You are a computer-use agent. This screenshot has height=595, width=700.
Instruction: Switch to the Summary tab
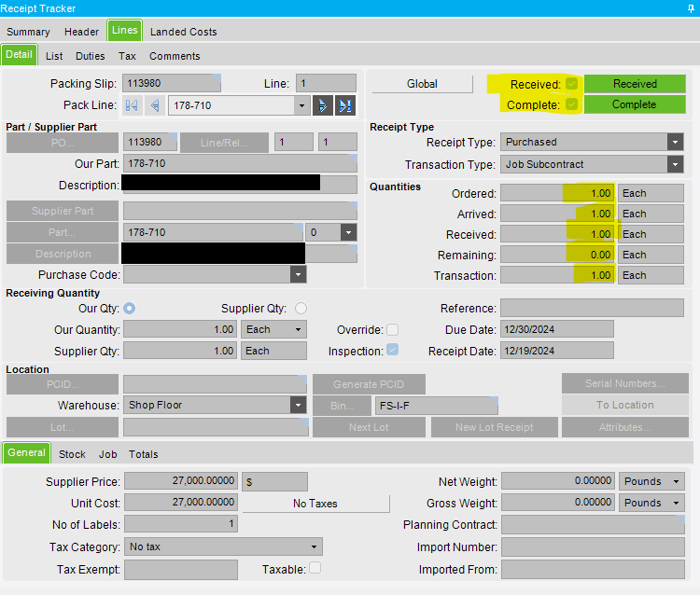click(x=28, y=32)
